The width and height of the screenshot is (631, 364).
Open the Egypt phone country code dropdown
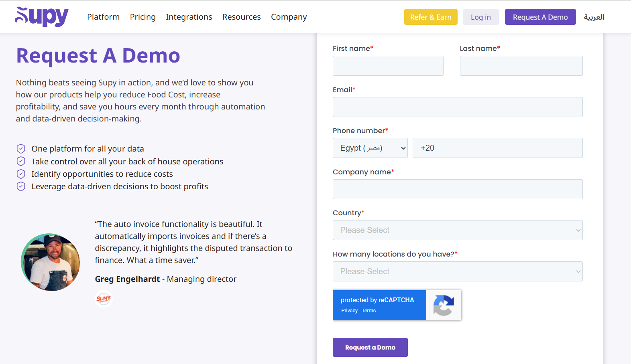point(370,148)
